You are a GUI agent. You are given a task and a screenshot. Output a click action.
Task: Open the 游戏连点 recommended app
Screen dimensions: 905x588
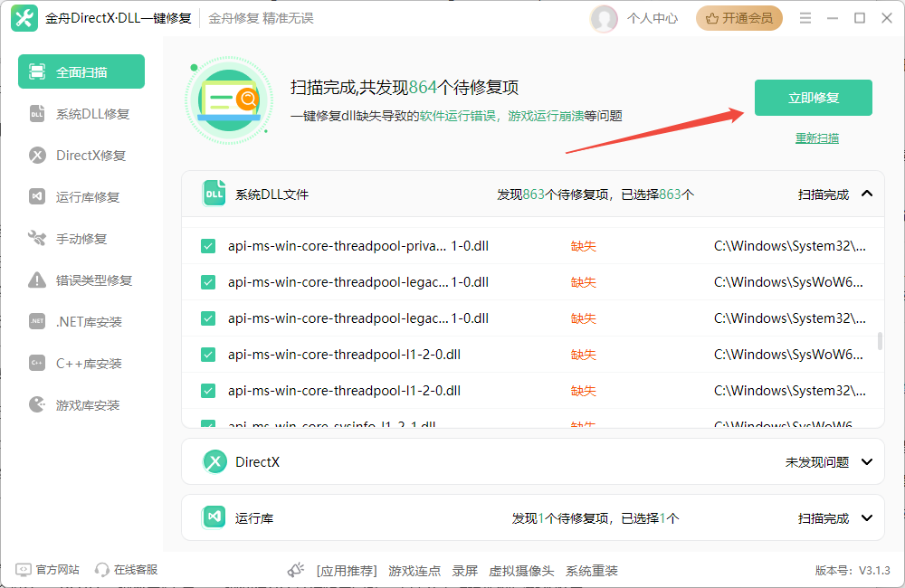(x=414, y=571)
